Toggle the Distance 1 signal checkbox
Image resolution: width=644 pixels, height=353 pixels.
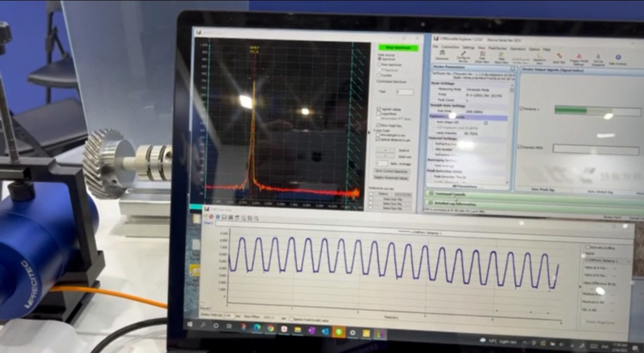pyautogui.click(x=522, y=108)
